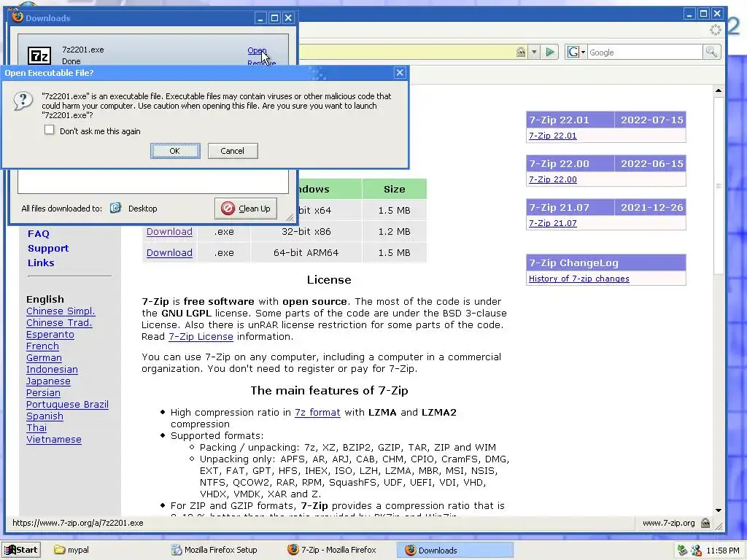The height and width of the screenshot is (560, 747).
Task: Switch language to French
Action: click(42, 346)
